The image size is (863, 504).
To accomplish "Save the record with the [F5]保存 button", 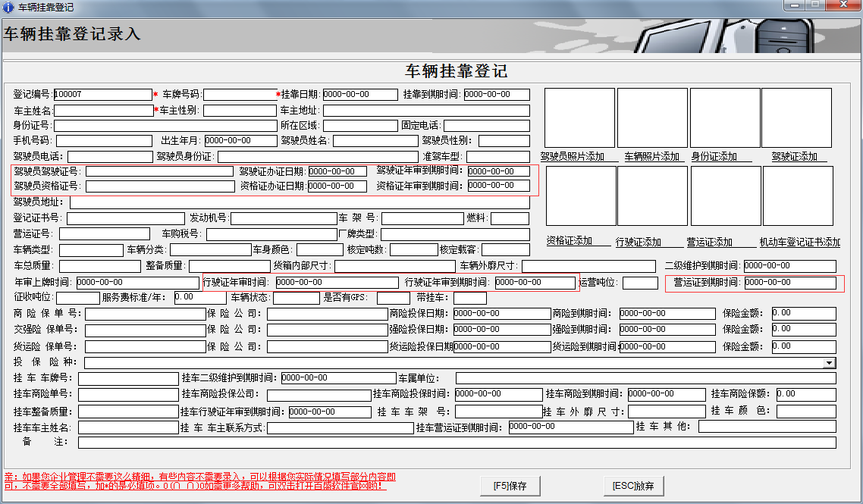I will [x=510, y=486].
